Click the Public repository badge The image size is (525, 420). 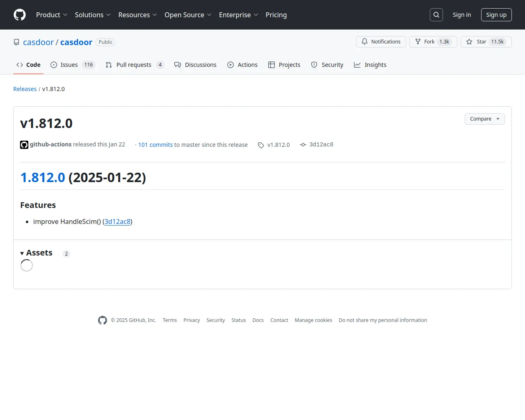[105, 42]
